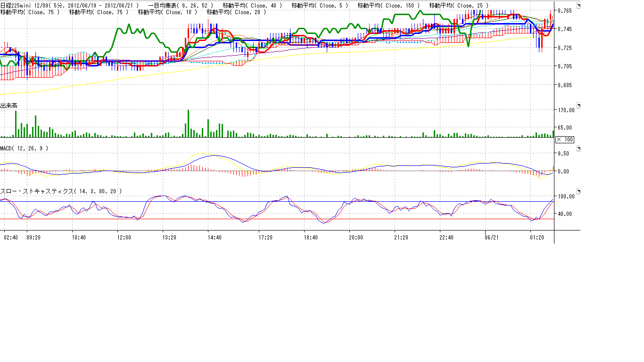Open the MACD panel corner menu
644x362 pixels.
pyautogui.click(x=579, y=148)
